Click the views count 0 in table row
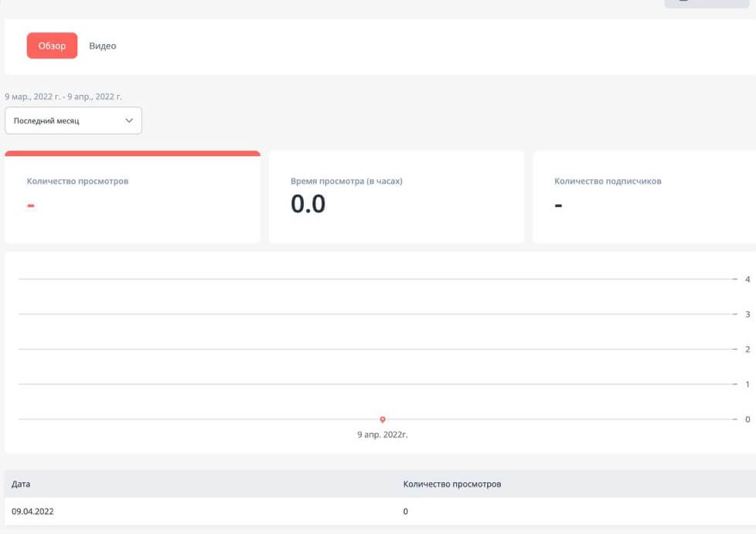 (406, 512)
